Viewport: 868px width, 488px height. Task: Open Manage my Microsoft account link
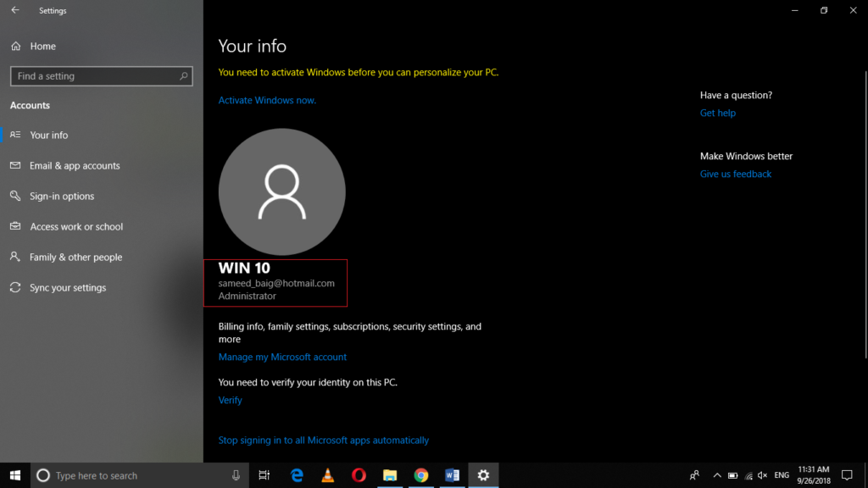[x=282, y=357]
